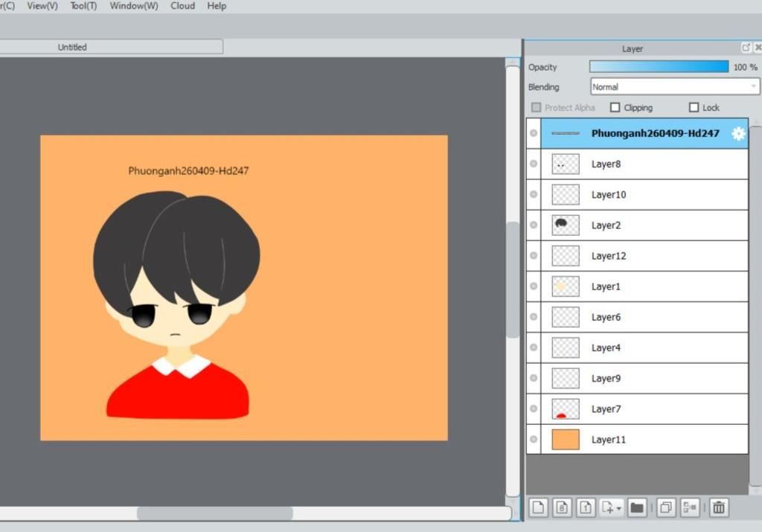Click the canvas vertical scrollbar thumb

(513, 280)
